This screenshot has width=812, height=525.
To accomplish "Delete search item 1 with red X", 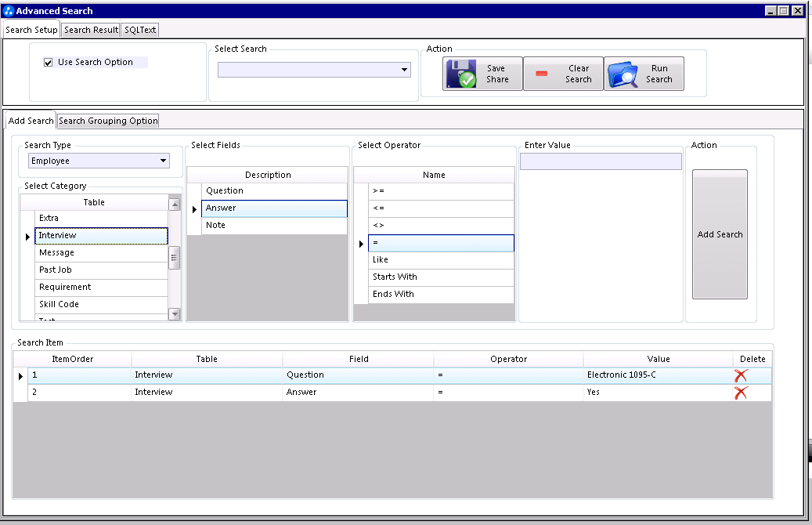I will point(741,376).
